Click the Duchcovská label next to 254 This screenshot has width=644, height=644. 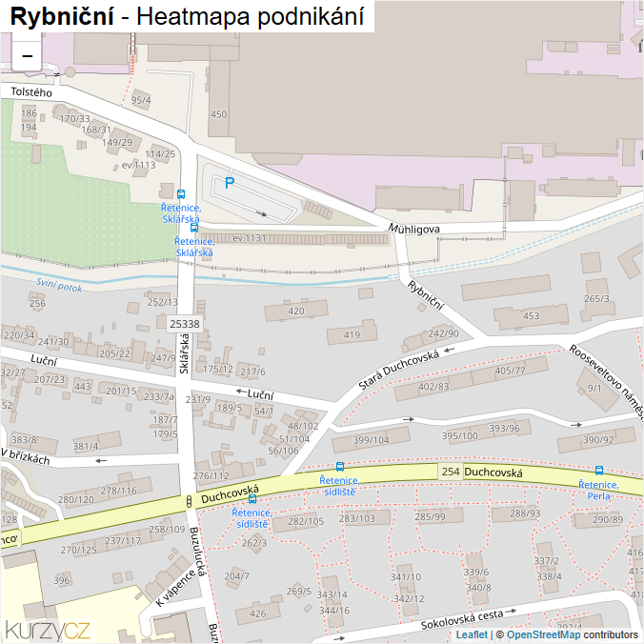(x=493, y=473)
